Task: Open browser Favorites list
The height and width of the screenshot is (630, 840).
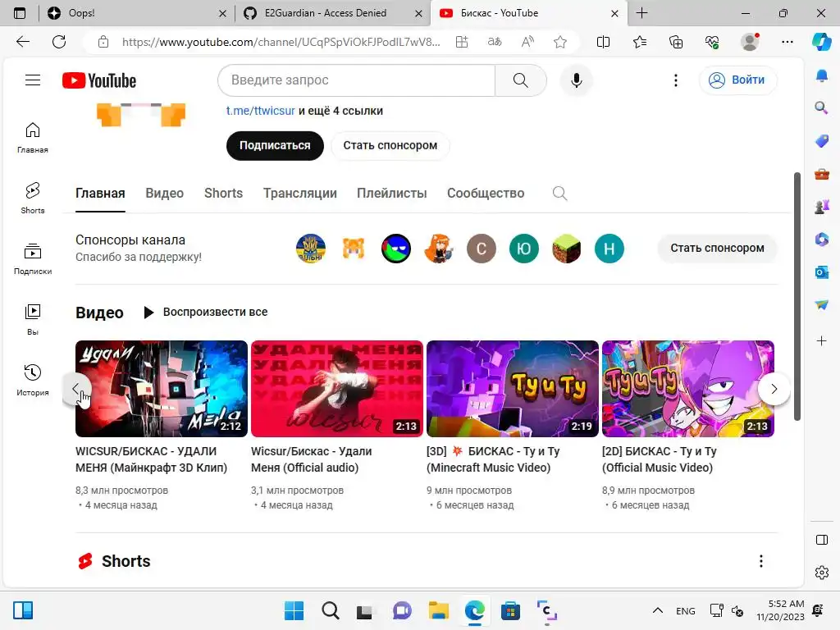Action: point(640,42)
